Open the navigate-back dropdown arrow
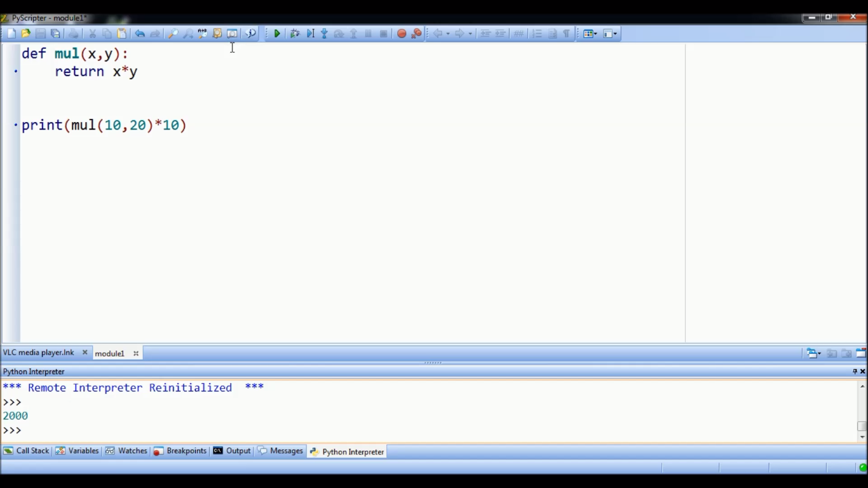The height and width of the screenshot is (488, 868). point(449,33)
